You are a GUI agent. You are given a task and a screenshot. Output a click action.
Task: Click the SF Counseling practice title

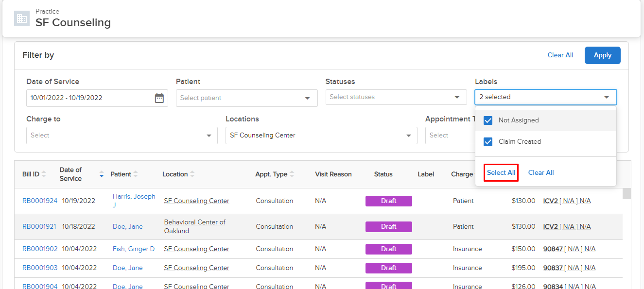tap(73, 22)
